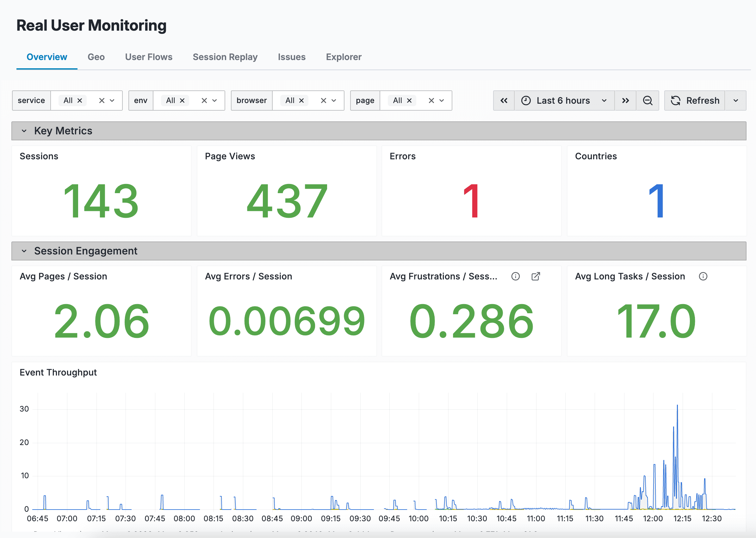
Task: Click the Refresh button
Action: [x=695, y=101]
